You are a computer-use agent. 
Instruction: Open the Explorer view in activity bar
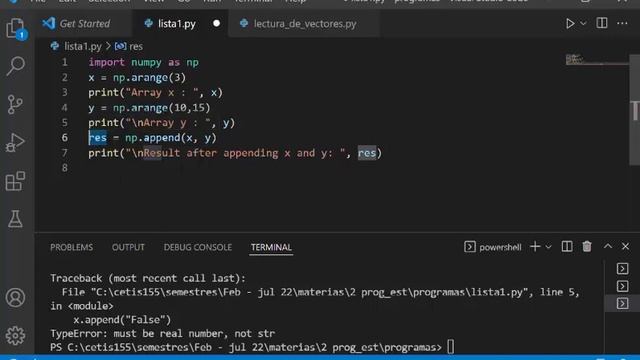(x=16, y=28)
